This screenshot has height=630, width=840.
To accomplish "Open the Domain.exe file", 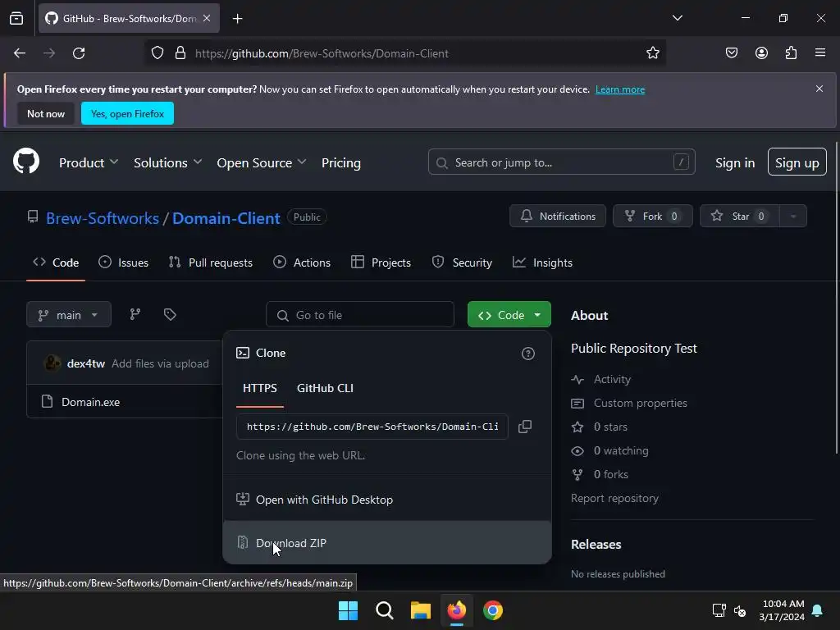I will click(x=90, y=402).
